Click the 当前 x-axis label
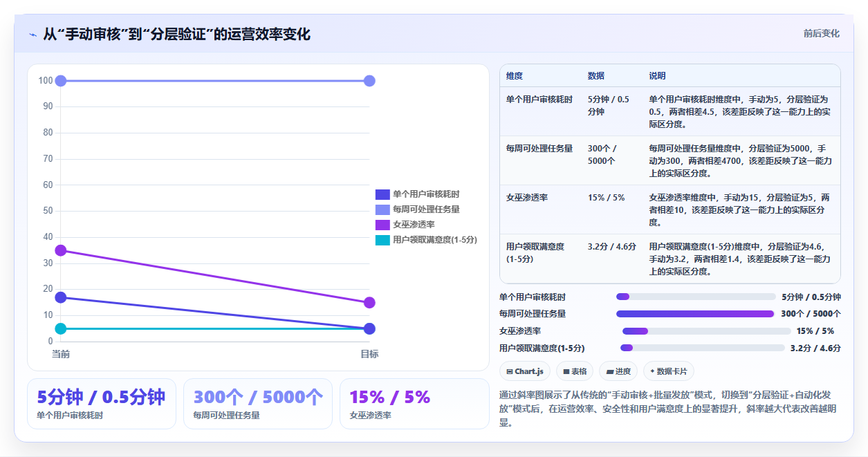This screenshot has width=868, height=457. (61, 354)
